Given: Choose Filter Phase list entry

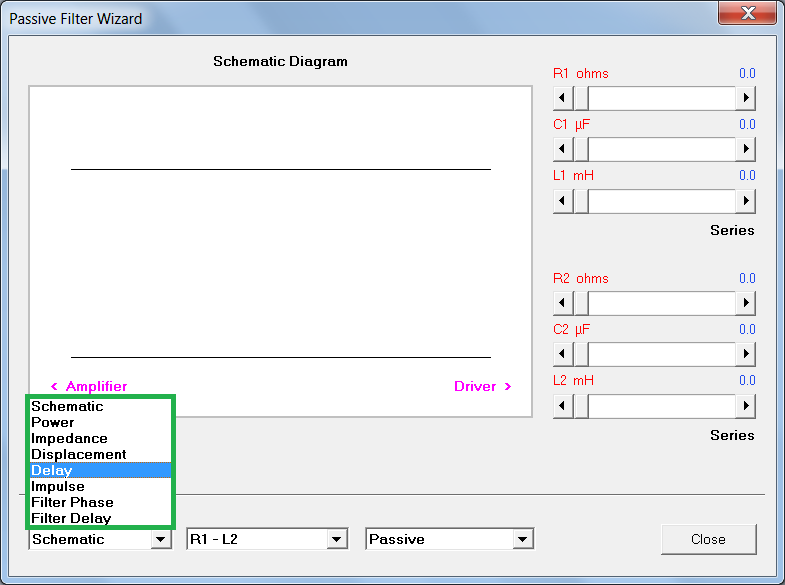Looking at the screenshot, I should point(100,502).
